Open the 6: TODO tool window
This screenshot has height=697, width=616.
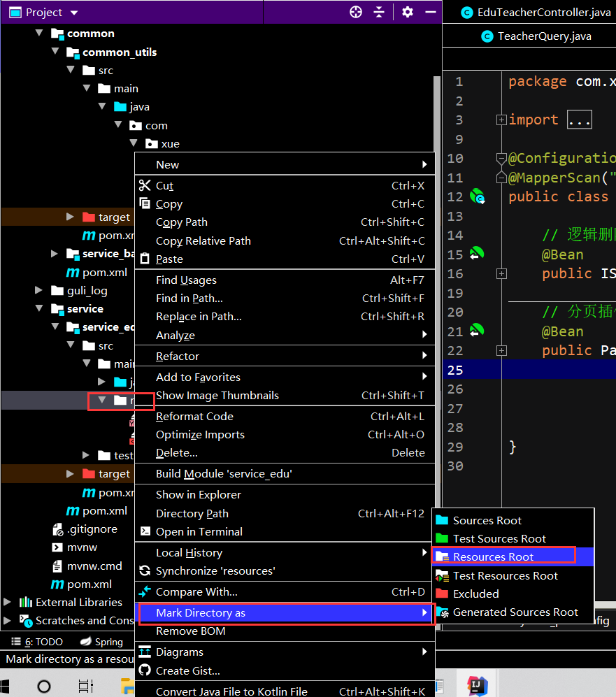pyautogui.click(x=37, y=642)
